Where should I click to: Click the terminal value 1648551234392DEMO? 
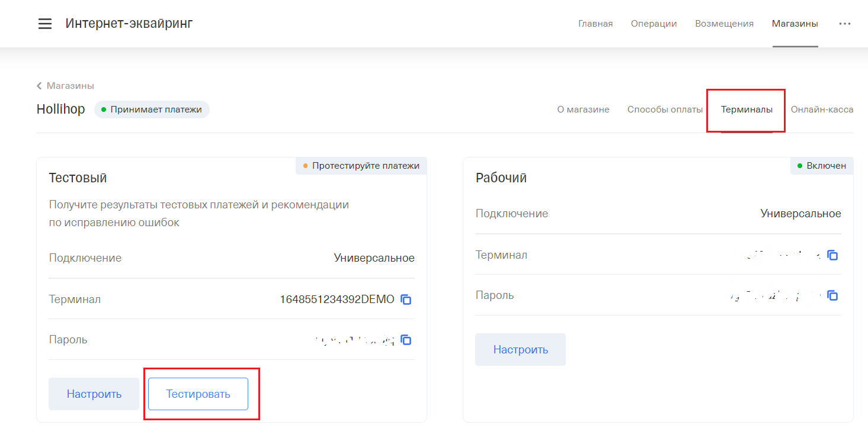(x=337, y=300)
